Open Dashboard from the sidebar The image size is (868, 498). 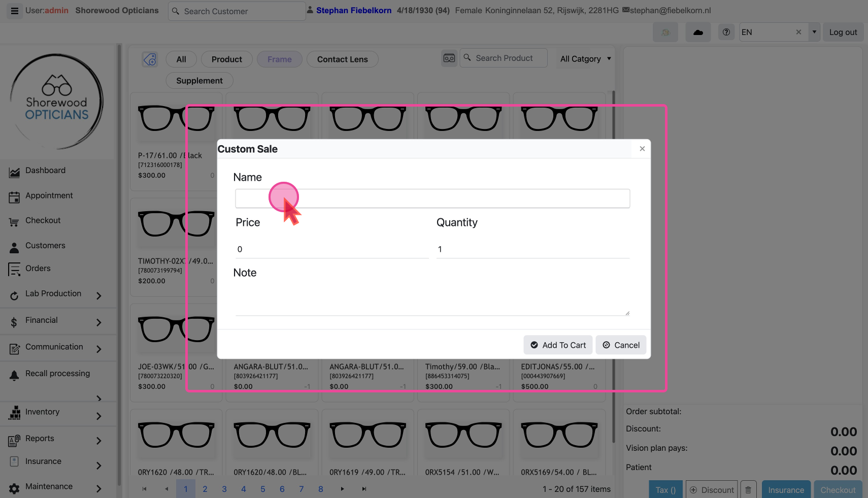pos(45,171)
